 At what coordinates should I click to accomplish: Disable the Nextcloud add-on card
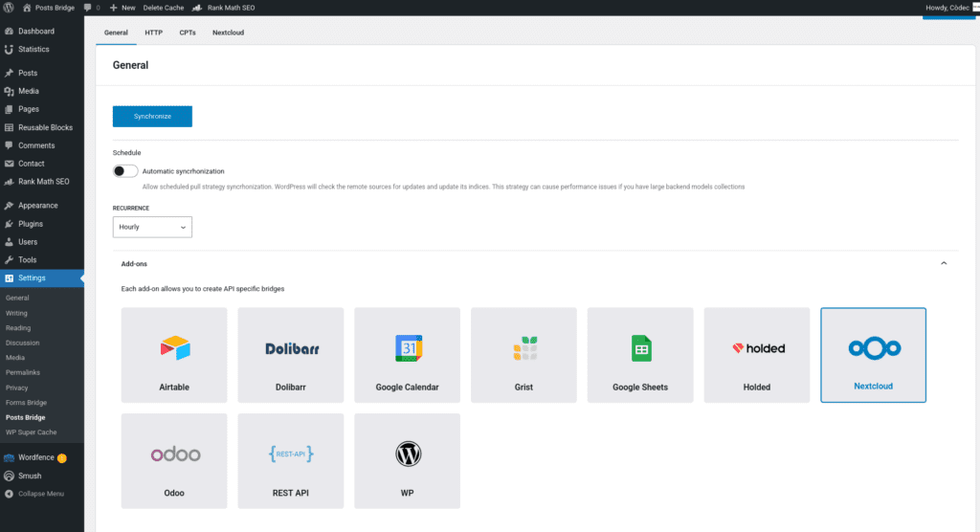tap(873, 355)
